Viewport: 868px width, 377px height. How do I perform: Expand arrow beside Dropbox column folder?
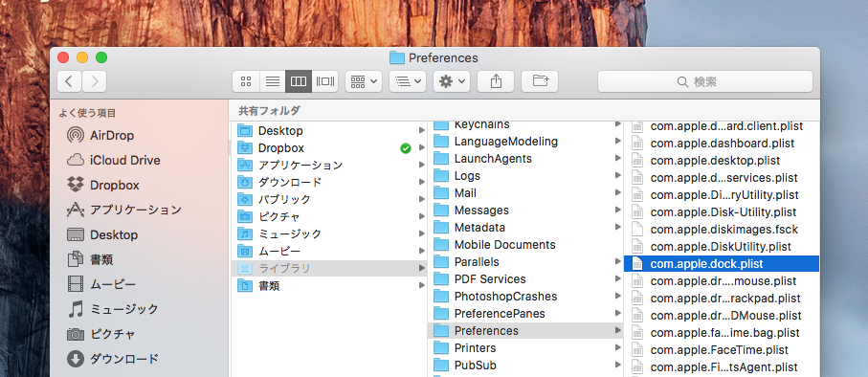pyautogui.click(x=422, y=148)
